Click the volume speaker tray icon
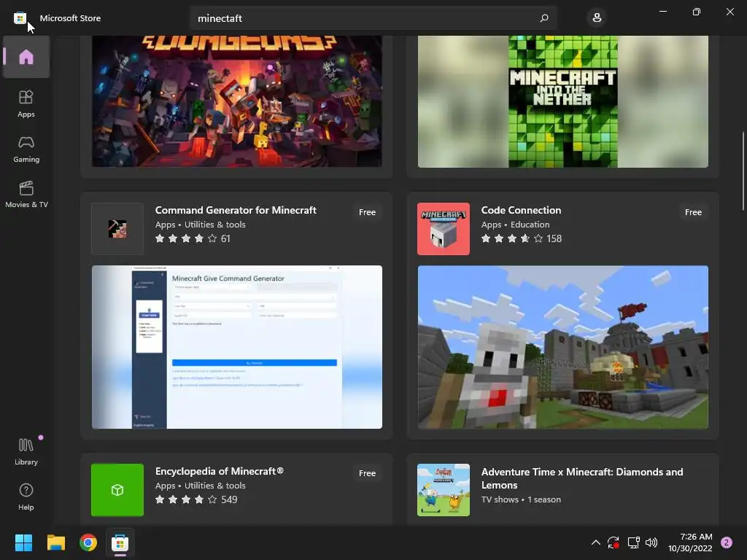Image resolution: width=747 pixels, height=560 pixels. (651, 542)
